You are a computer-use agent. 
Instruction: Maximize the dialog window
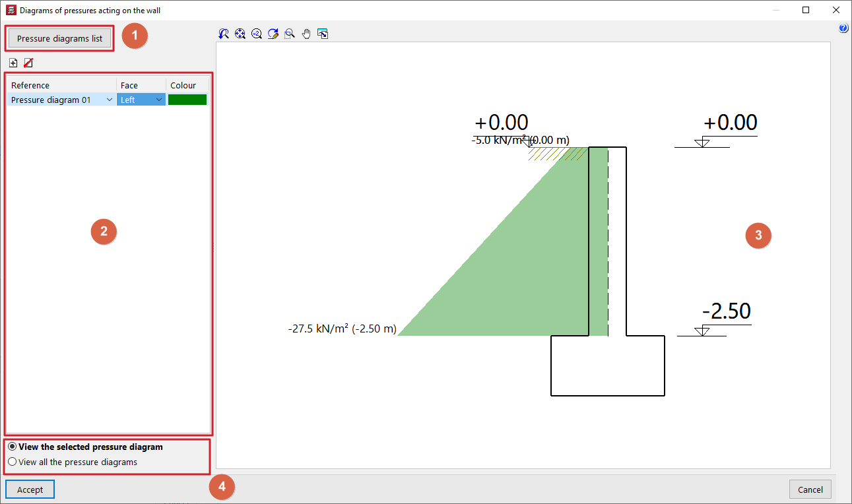pos(806,10)
